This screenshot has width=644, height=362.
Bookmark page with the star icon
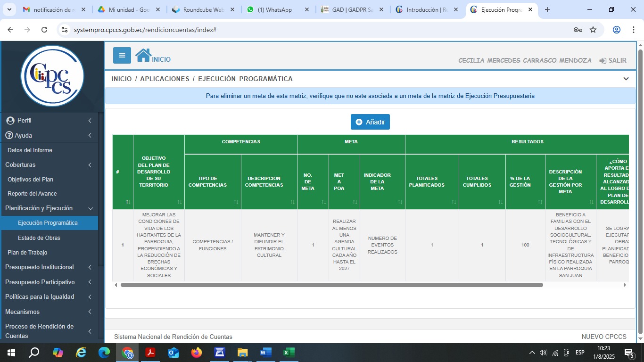[593, 30]
